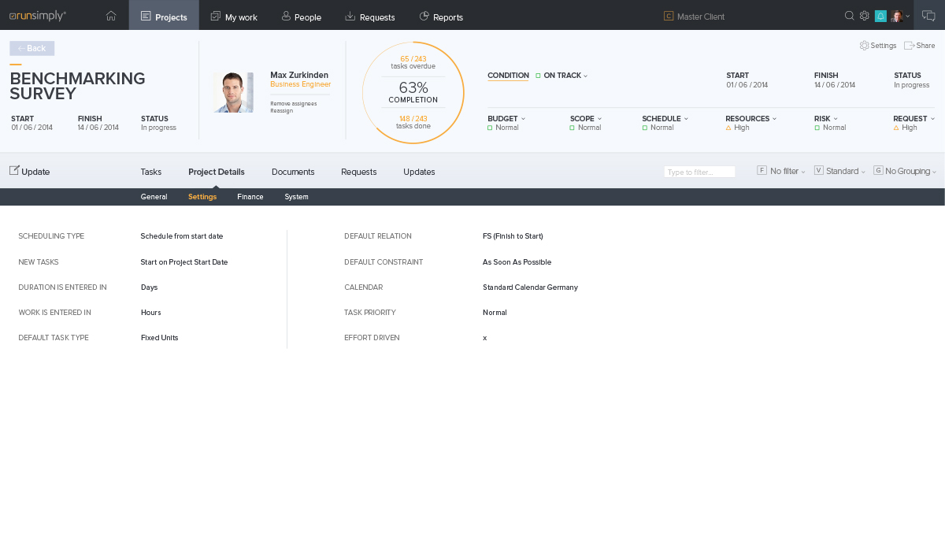Open project Settings with the gear icon
The image size is (945, 560).
click(864, 46)
